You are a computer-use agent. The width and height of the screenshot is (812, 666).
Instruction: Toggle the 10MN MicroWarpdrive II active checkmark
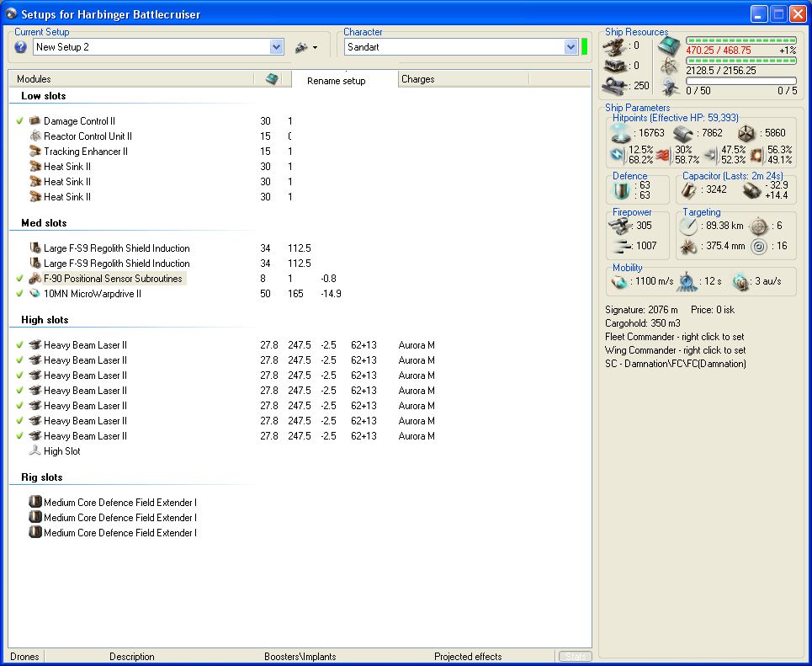pos(19,293)
